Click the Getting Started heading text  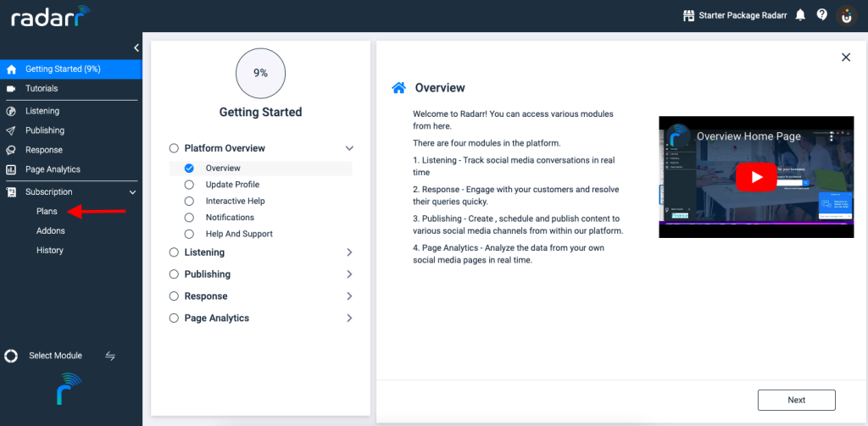tap(261, 113)
